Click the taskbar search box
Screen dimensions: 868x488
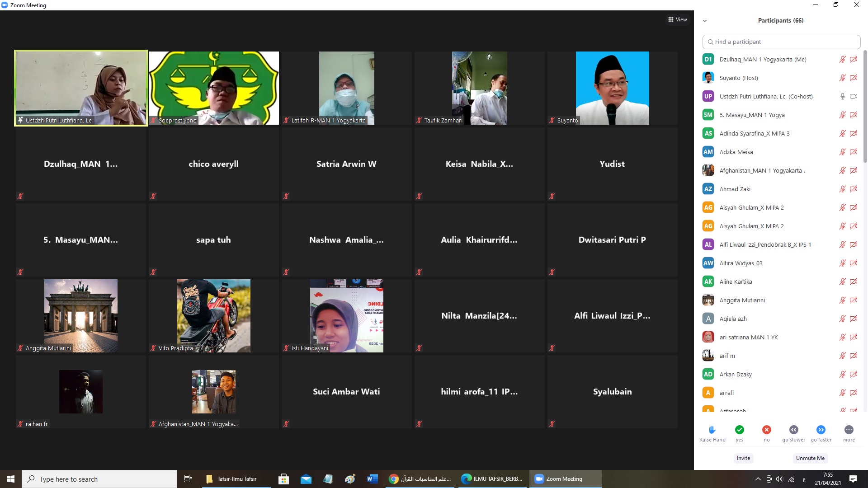[99, 479]
